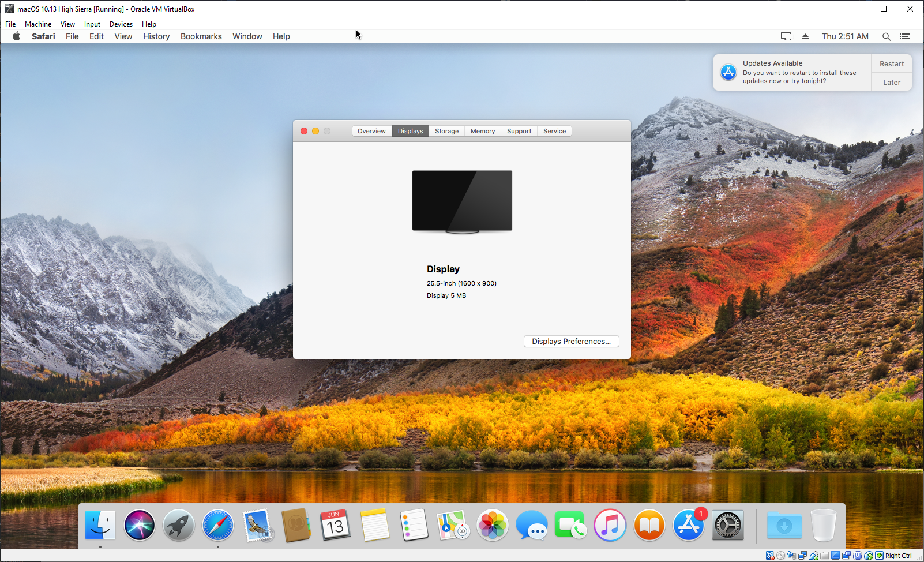
Task: Click Later to postpone the updates
Action: tap(891, 82)
